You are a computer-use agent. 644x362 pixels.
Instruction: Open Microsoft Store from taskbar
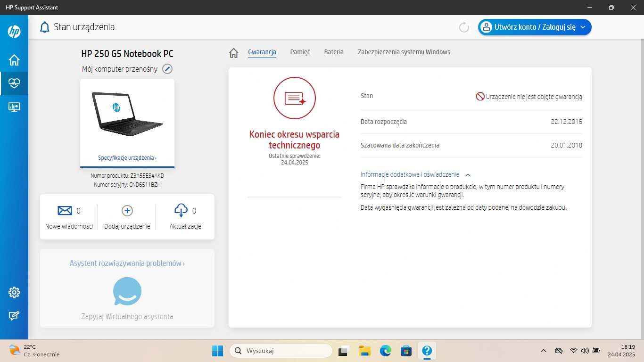406,351
